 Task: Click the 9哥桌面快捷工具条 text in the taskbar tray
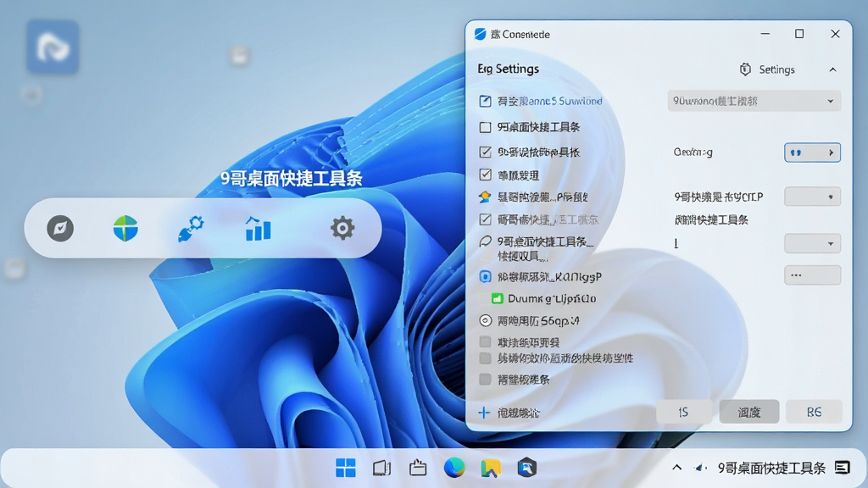(771, 468)
